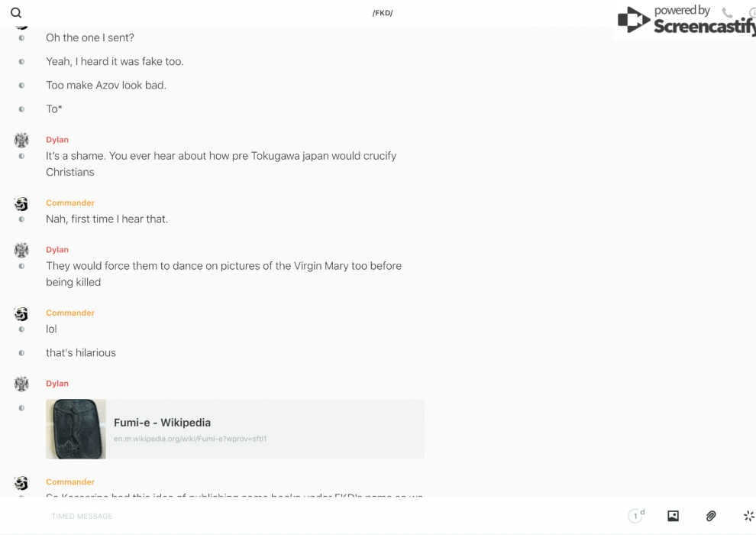
Task: Start a voice call with phone icon
Action: coord(727,13)
